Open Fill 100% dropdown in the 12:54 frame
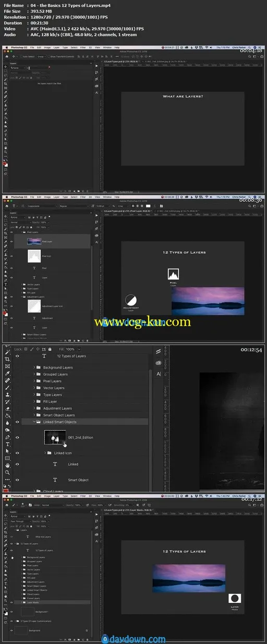267x644 pixels. (79, 349)
